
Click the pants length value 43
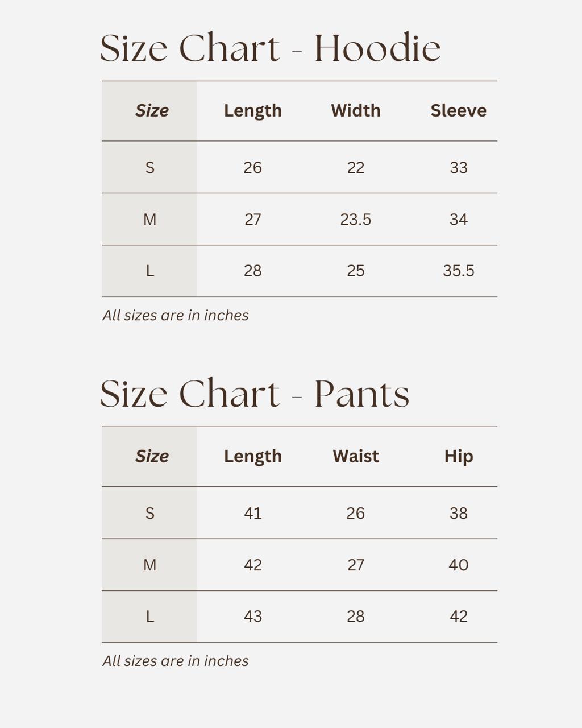[x=253, y=617]
